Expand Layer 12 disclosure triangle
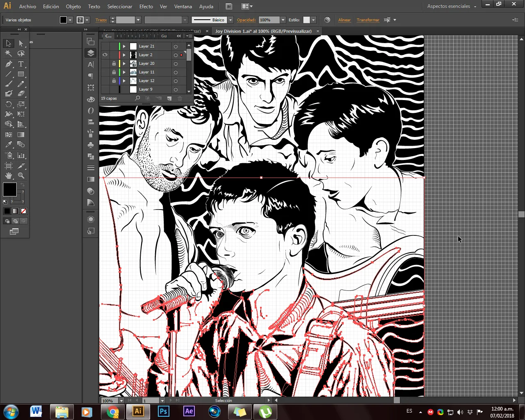Viewport: 525px width, 420px height. [x=124, y=81]
